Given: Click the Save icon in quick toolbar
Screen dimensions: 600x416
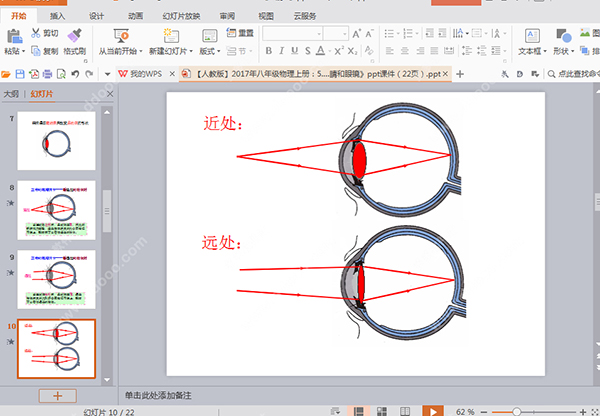Looking at the screenshot, I should [x=20, y=74].
